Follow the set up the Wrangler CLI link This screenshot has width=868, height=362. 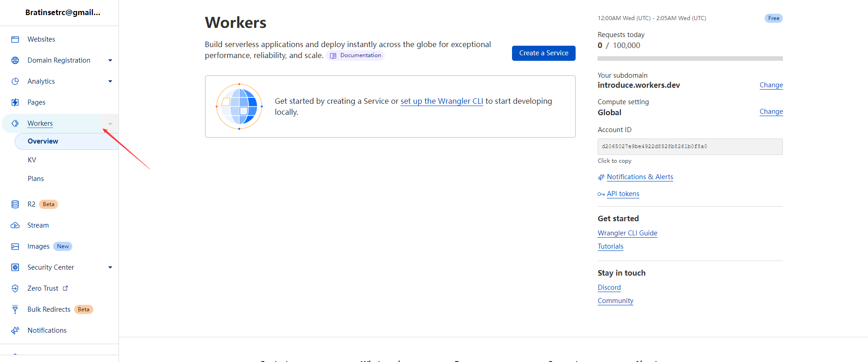[442, 101]
